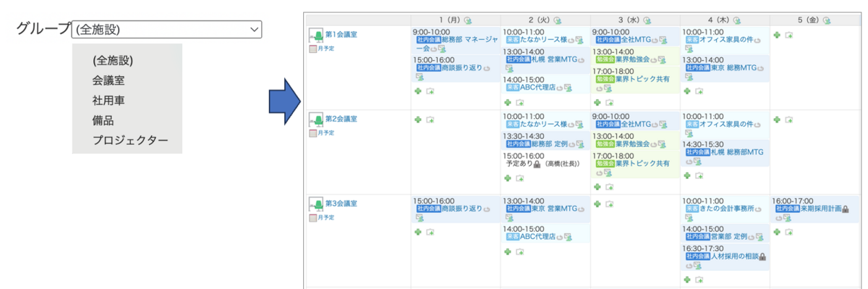Open the 第1会議室 facility link
This screenshot has width=868, height=289.
[341, 34]
